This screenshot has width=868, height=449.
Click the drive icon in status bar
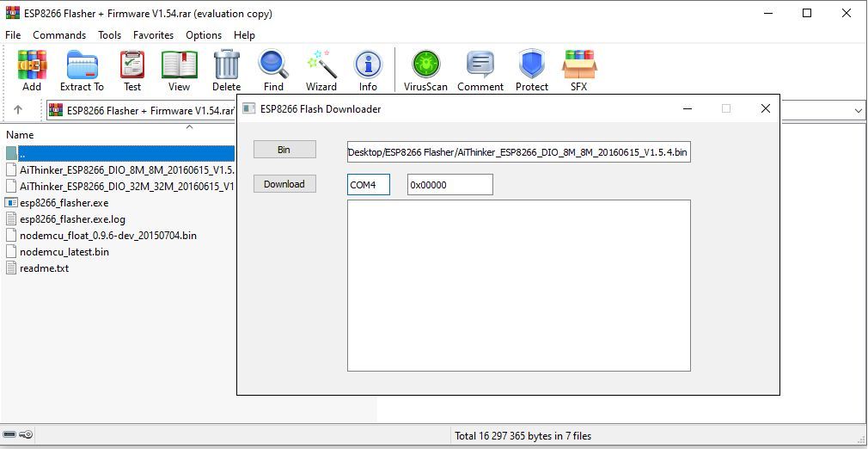pyautogui.click(x=9, y=434)
